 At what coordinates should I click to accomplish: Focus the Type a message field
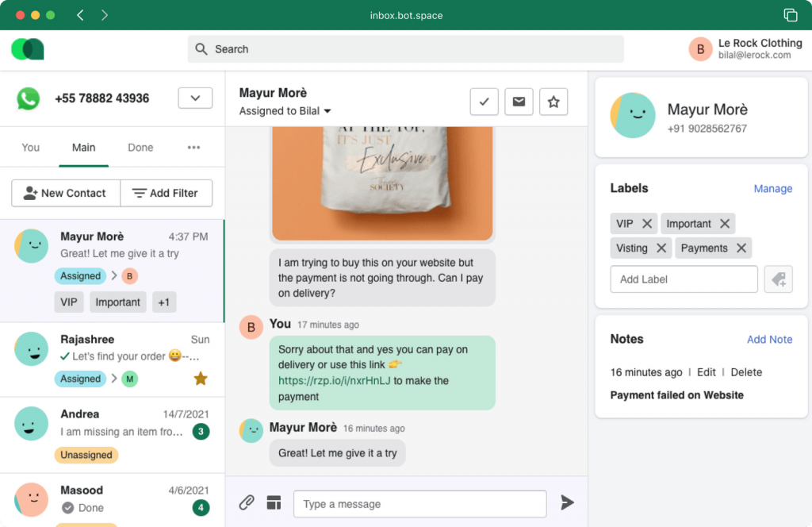(420, 504)
